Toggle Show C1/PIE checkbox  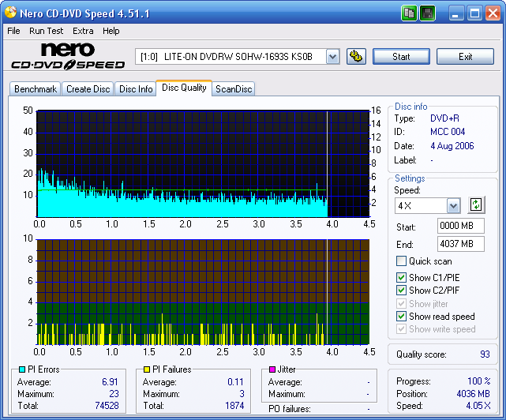point(401,278)
